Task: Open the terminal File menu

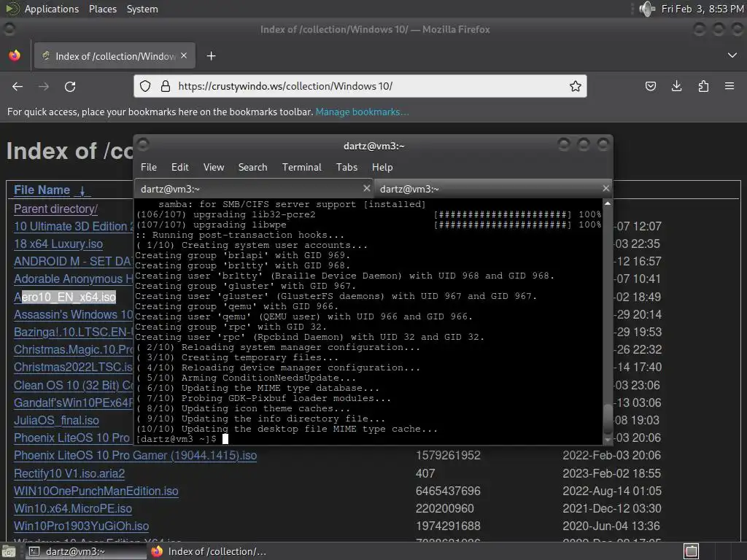Action: tap(149, 167)
